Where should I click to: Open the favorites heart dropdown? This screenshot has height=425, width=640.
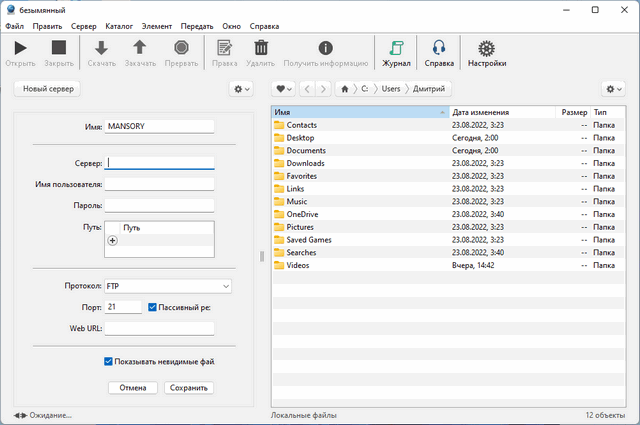[284, 89]
